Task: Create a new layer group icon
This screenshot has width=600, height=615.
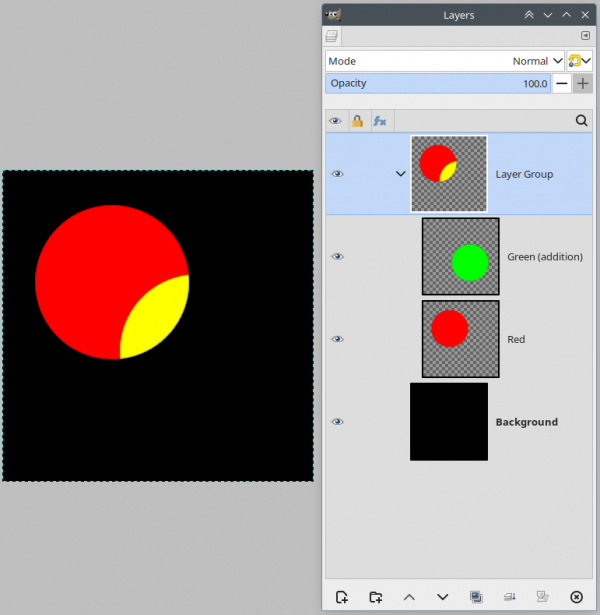Action: click(375, 597)
